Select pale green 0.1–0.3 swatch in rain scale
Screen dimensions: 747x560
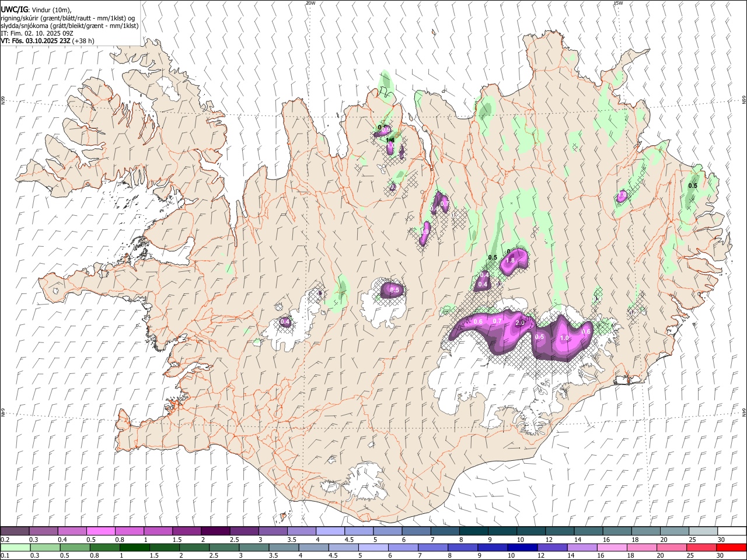(x=15, y=547)
